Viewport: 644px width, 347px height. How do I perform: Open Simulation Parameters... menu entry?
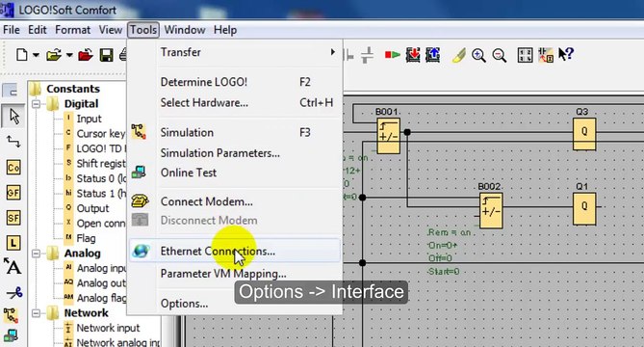(x=235, y=153)
